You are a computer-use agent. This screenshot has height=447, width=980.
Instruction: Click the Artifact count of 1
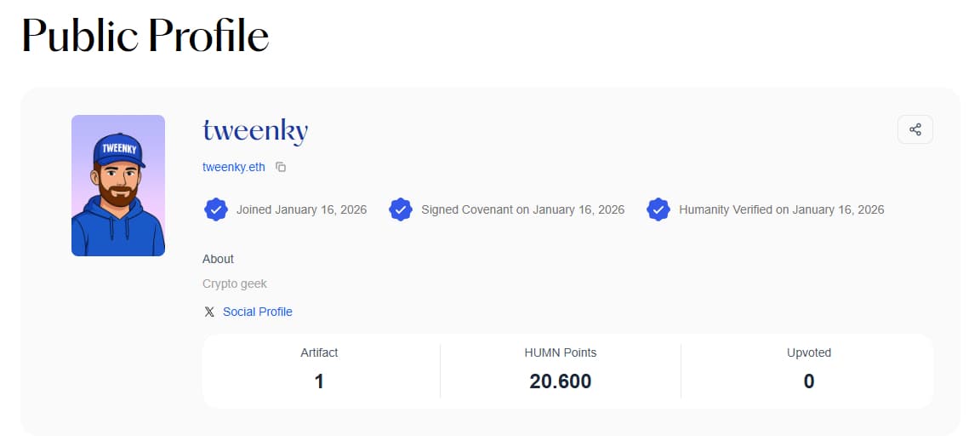coord(319,381)
